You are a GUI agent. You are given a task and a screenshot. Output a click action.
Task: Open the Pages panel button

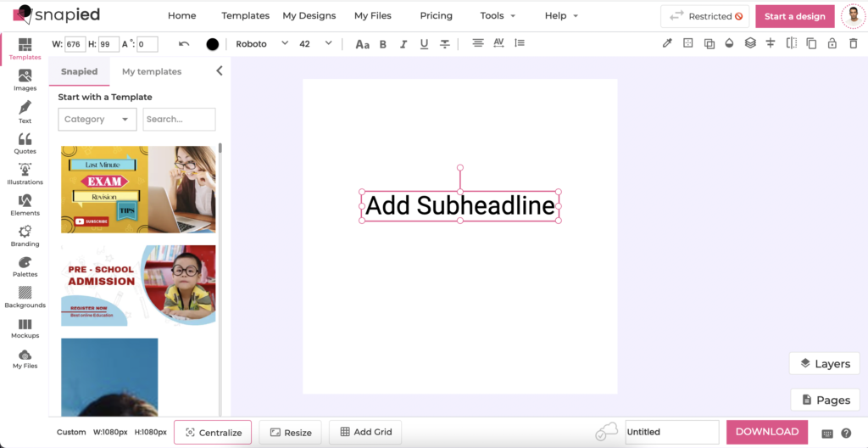click(x=825, y=400)
